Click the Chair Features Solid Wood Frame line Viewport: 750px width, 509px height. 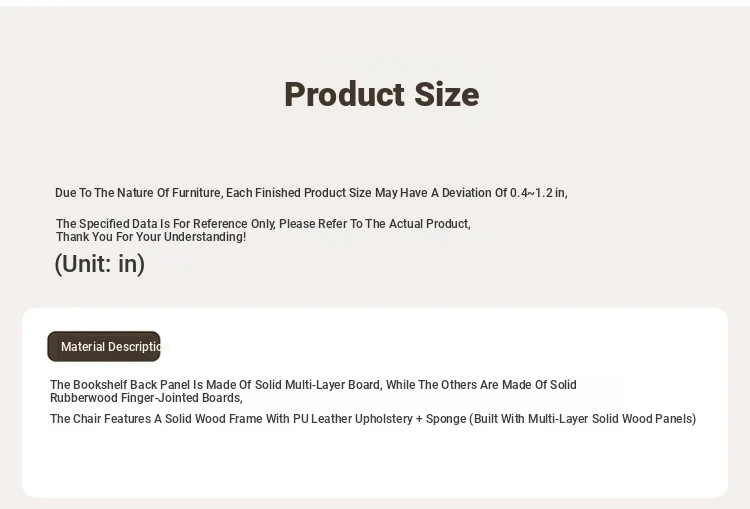coord(373,419)
